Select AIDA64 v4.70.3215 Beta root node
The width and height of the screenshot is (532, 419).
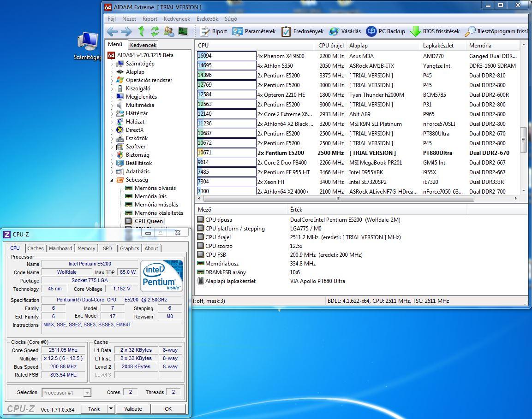click(x=145, y=55)
